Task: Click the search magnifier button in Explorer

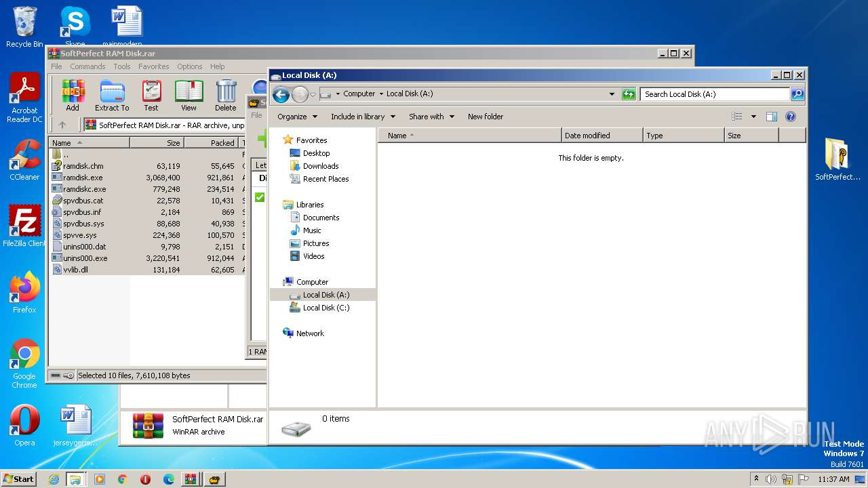Action: click(797, 94)
